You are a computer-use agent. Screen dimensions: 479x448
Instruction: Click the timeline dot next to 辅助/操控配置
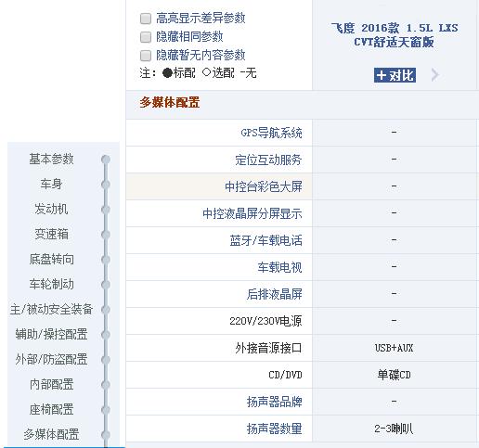[106, 335]
